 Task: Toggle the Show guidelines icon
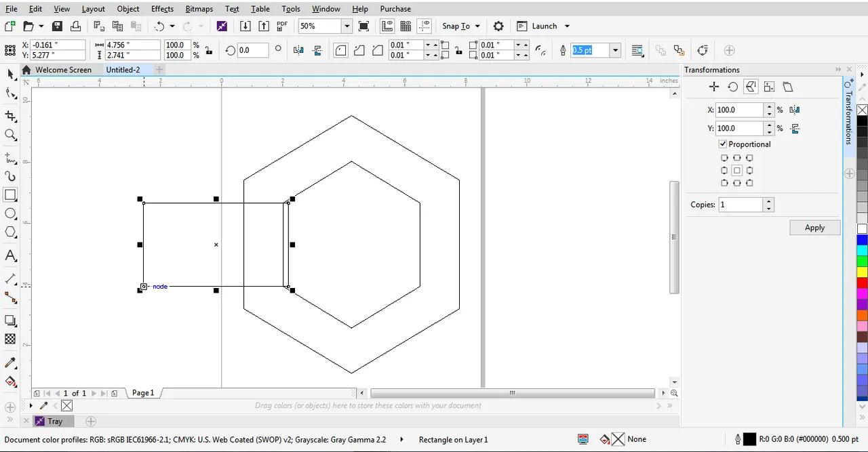pos(425,26)
